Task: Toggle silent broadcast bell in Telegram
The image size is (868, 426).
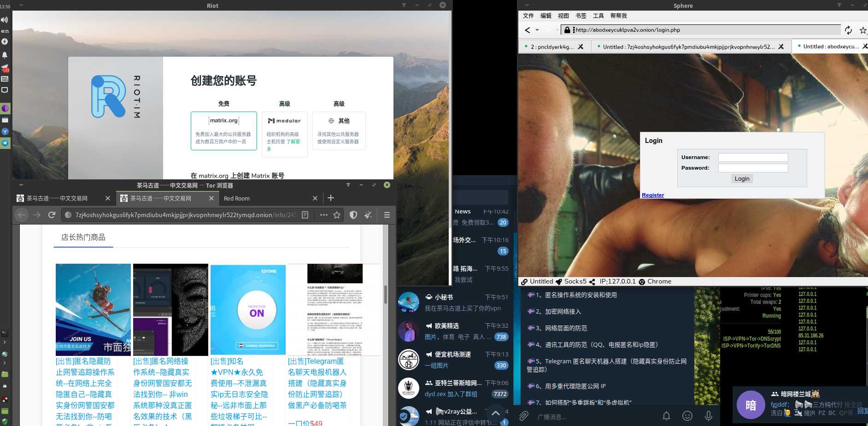Action: tap(666, 416)
